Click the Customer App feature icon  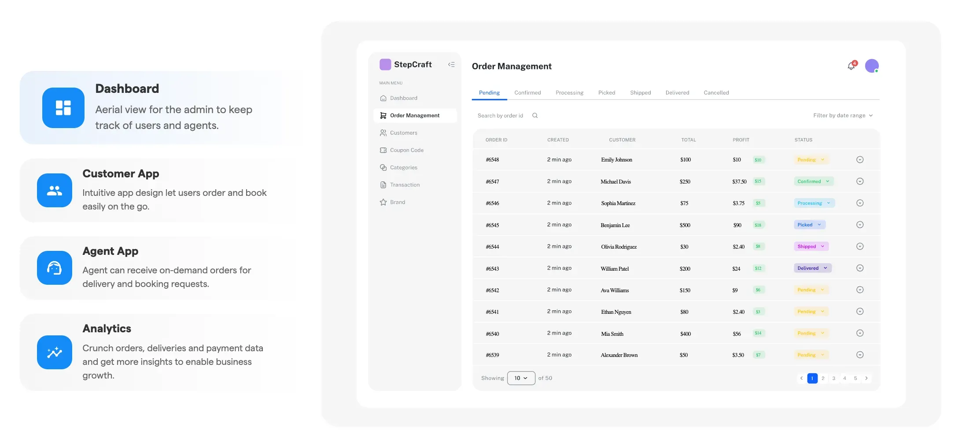pos(55,191)
